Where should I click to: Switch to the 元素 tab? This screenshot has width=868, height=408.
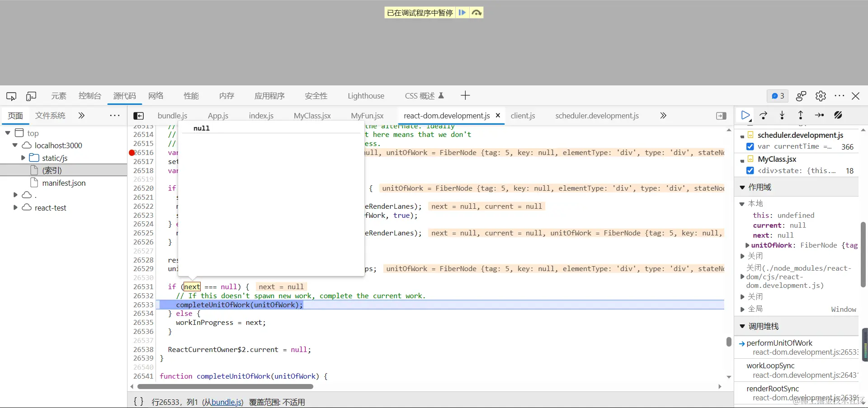(x=59, y=96)
